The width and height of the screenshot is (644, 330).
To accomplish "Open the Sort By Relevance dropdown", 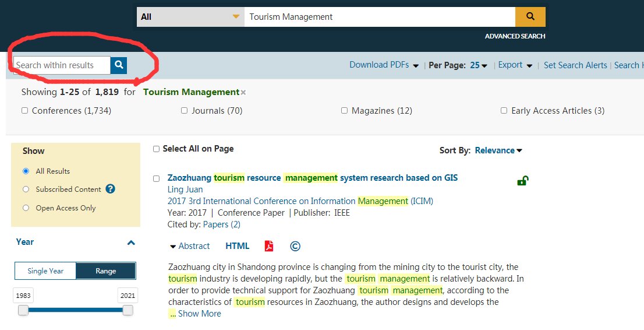I will [498, 150].
